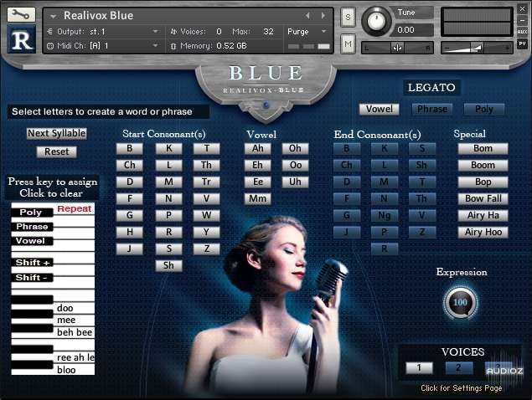Solo the instrument with S button
Viewport: 532px width, 400px height.
click(348, 18)
